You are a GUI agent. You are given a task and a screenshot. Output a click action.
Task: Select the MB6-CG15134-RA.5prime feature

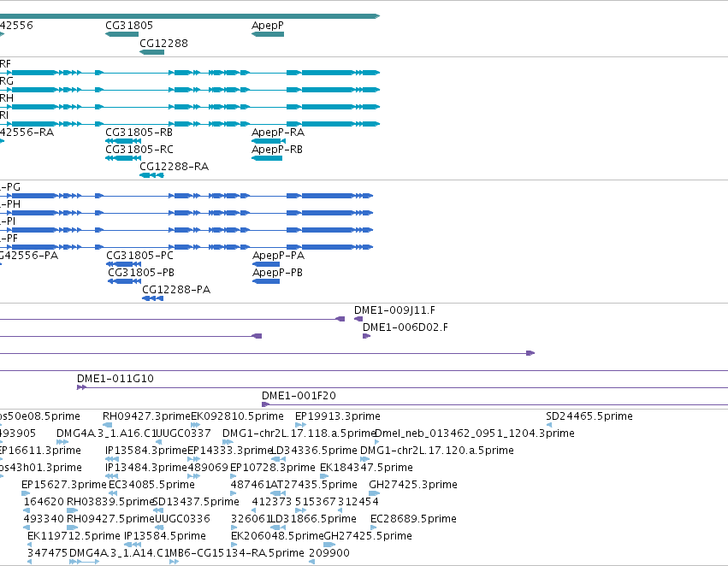236,553
